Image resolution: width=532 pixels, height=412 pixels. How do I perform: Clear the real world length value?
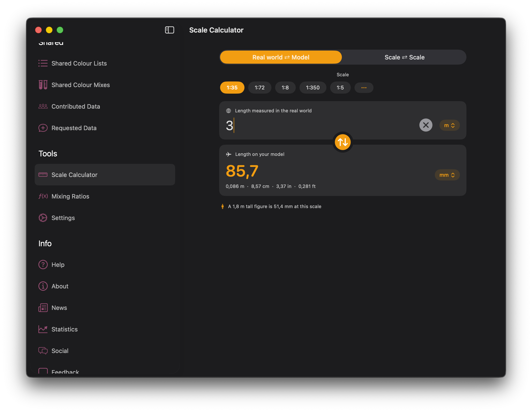[425, 125]
